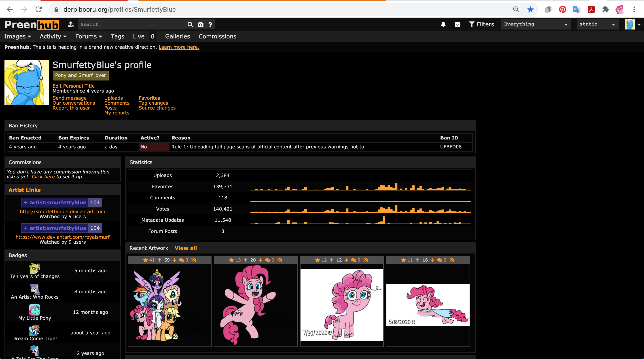
Task: Open reverse image search camera icon
Action: [x=200, y=24]
